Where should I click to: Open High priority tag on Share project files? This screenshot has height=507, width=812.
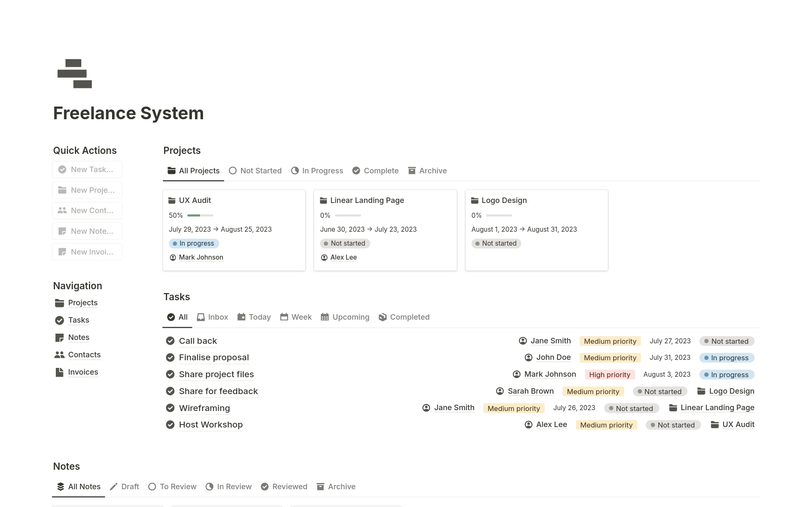[x=609, y=375]
